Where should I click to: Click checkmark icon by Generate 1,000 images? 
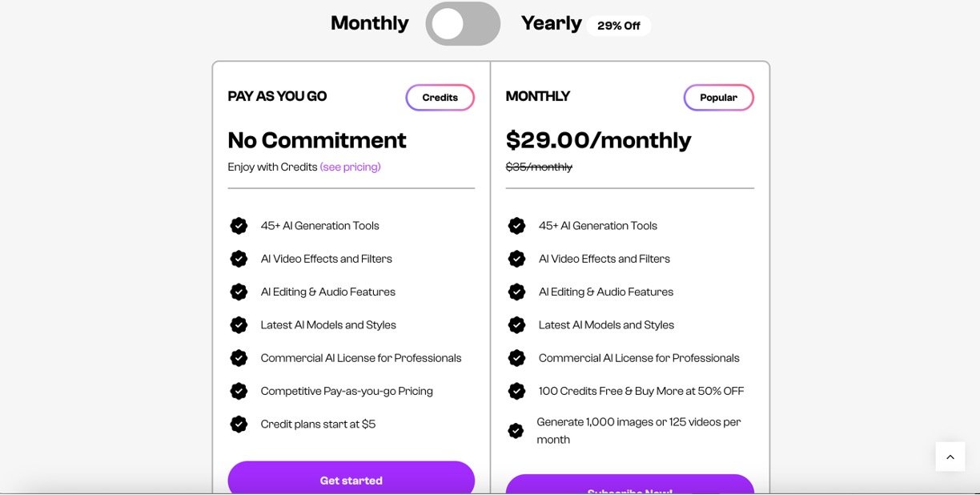[x=516, y=431]
